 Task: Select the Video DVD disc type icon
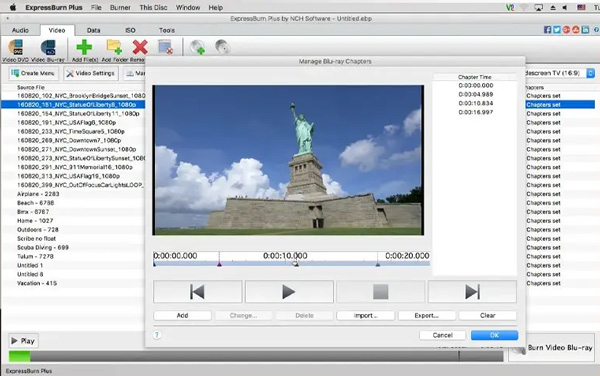(x=16, y=47)
